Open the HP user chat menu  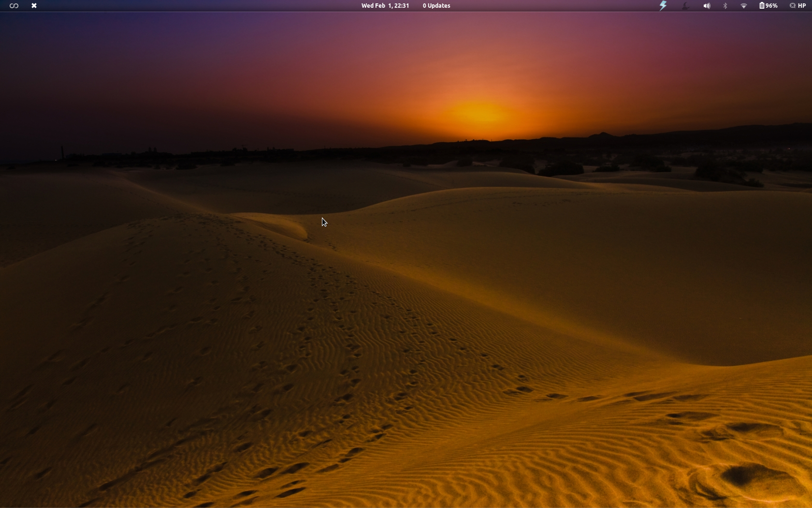coord(798,6)
